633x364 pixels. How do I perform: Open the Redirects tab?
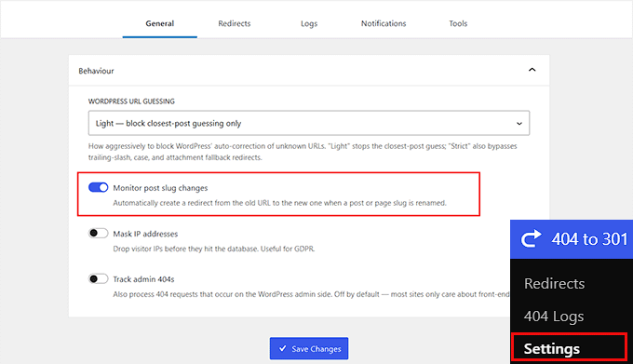click(x=235, y=23)
